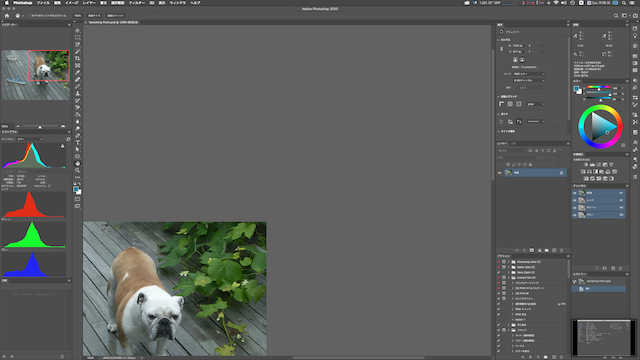This screenshot has width=640, height=360.
Task: Select the Blur tool
Action: (78, 122)
